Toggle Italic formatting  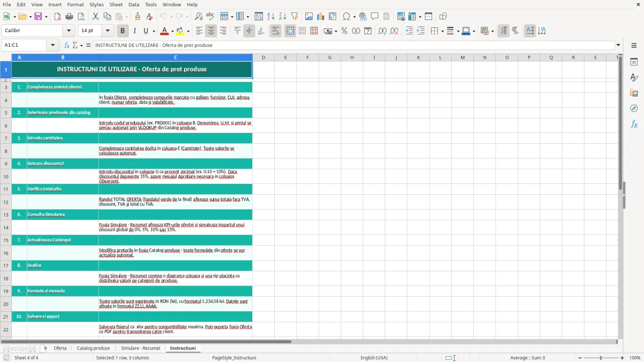134,31
